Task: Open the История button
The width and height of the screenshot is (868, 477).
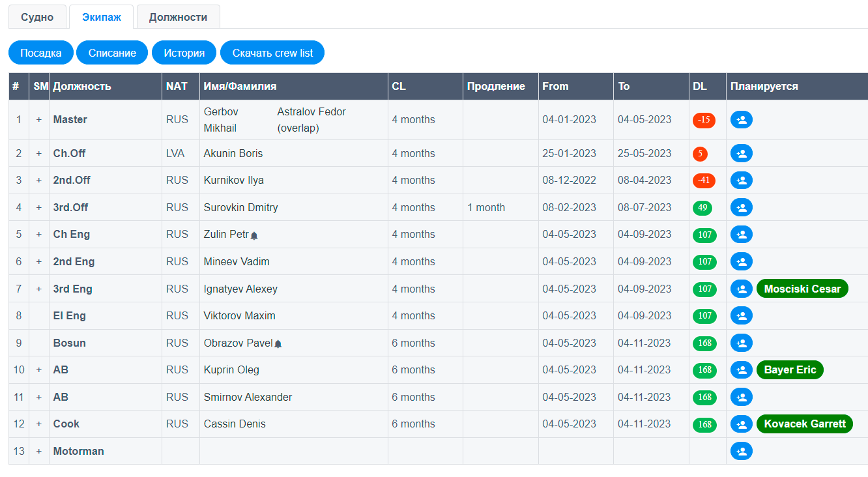Action: tap(184, 53)
